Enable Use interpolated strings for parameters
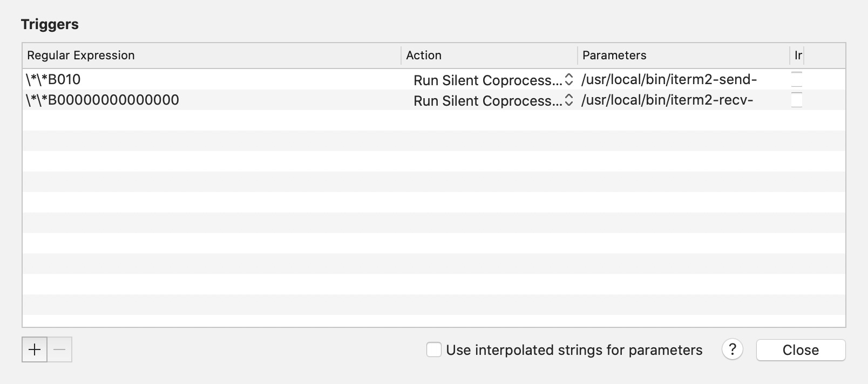 (434, 349)
